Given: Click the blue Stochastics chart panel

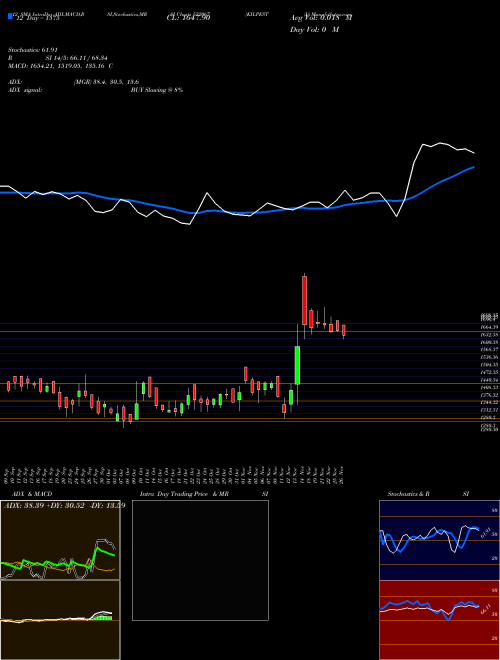Looking at the screenshot, I should (439, 540).
